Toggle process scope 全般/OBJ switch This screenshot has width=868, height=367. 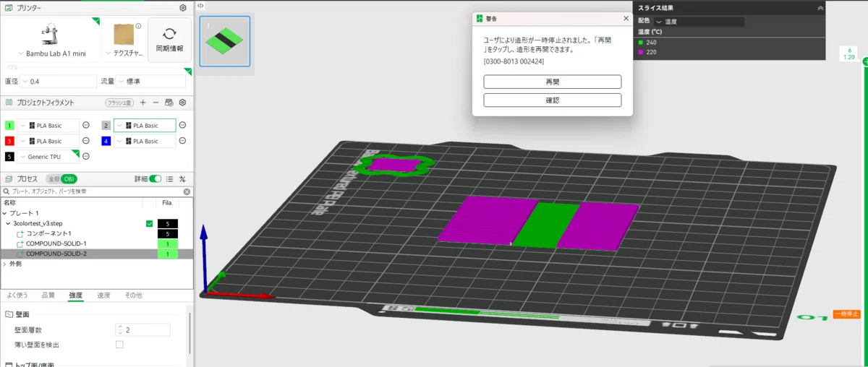coord(61,178)
